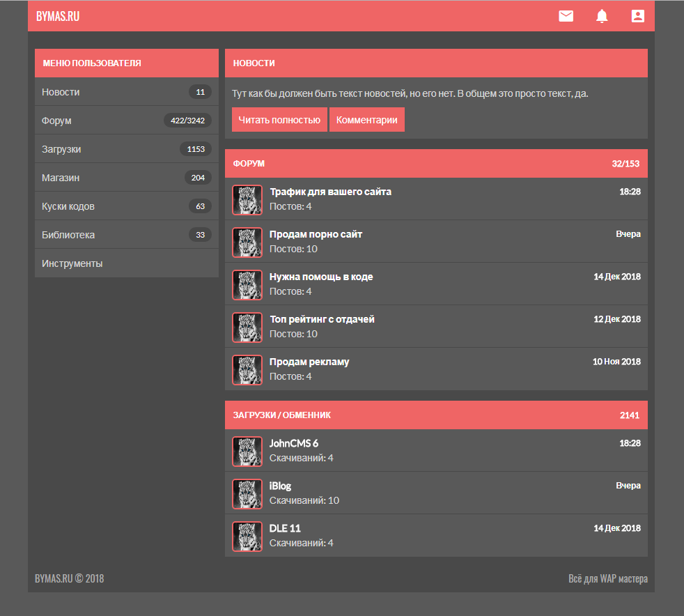The image size is (684, 616).
Task: Click avatar beside 'Нужна помощь в коде'
Action: (x=247, y=285)
